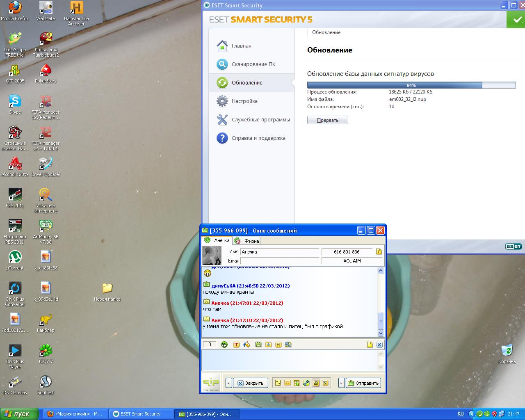
Task: Select the Гамблер desktop icon
Action: pos(46,323)
